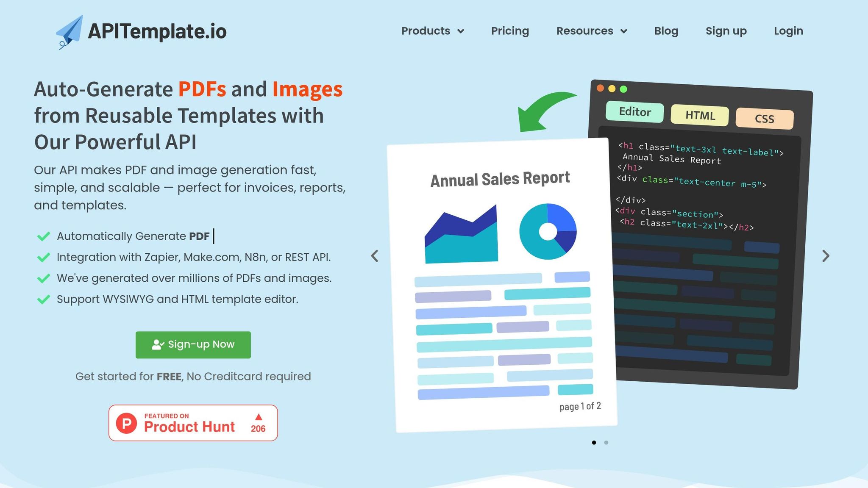The height and width of the screenshot is (488, 868).
Task: Click the checkmark beside generated over millions
Action: pos(44,278)
